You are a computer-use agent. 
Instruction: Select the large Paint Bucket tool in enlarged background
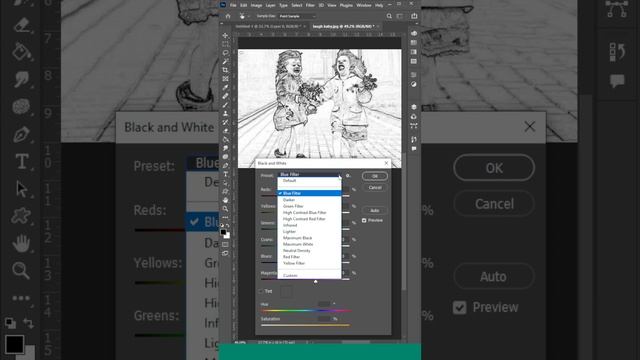pyautogui.click(x=21, y=52)
